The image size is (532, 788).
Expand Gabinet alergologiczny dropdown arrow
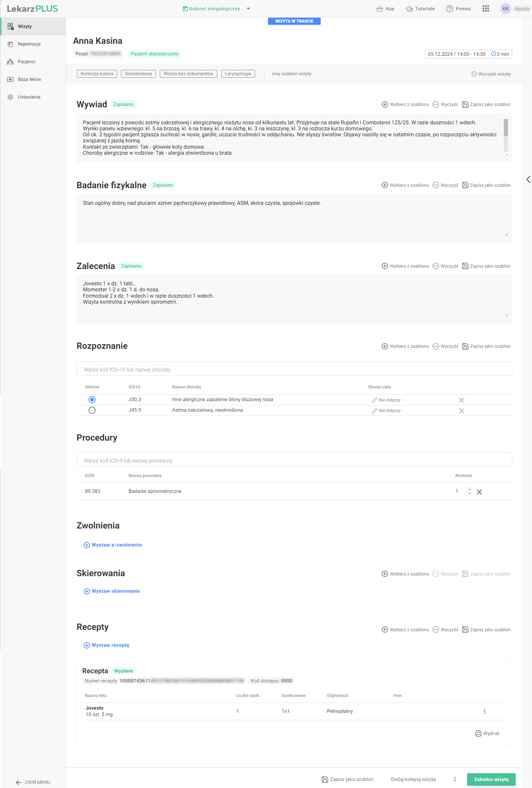point(248,9)
